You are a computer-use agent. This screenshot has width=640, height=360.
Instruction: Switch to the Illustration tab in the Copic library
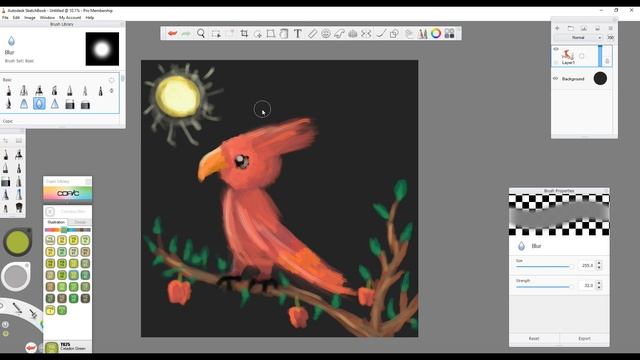click(x=56, y=222)
